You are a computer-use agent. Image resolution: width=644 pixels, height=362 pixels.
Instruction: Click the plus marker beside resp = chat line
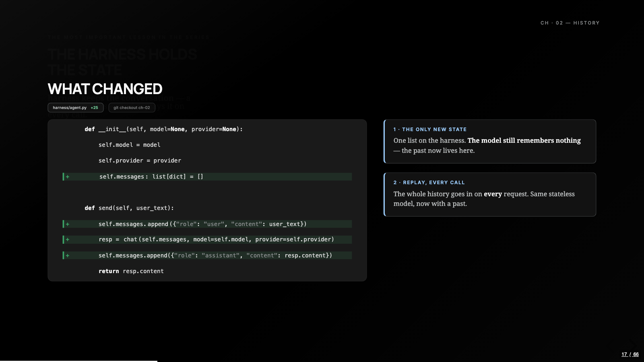point(68,239)
